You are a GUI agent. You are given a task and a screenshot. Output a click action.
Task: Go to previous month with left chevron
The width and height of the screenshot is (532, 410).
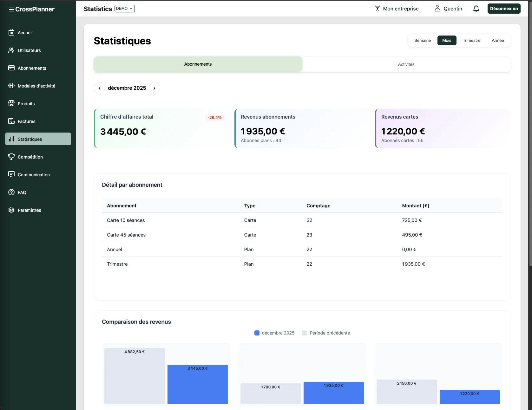(100, 88)
